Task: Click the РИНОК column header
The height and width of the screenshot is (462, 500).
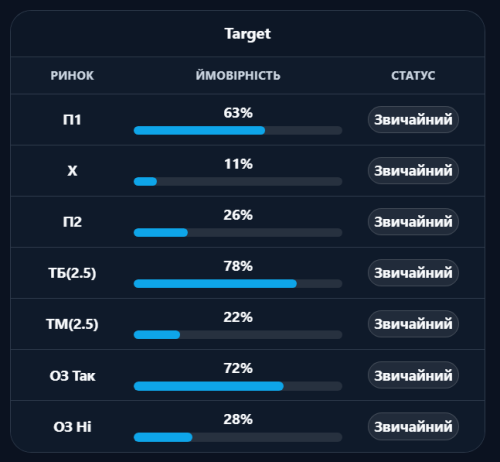Action: click(x=72, y=76)
